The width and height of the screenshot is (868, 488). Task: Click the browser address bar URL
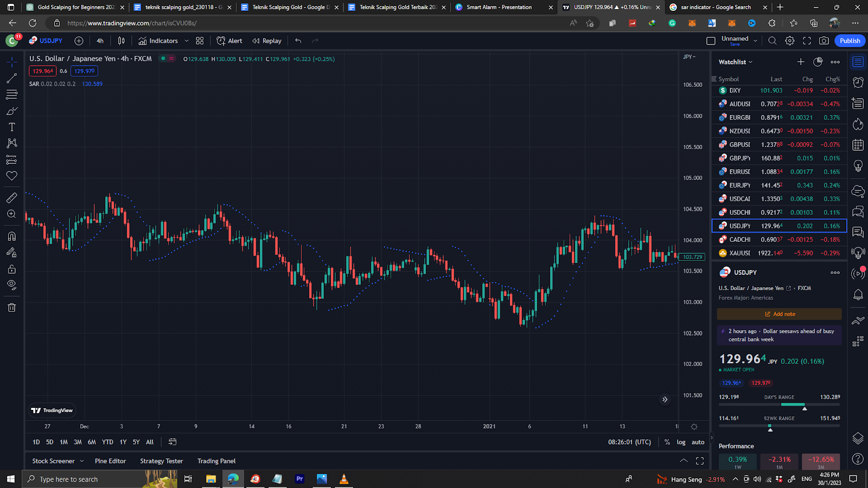point(132,23)
